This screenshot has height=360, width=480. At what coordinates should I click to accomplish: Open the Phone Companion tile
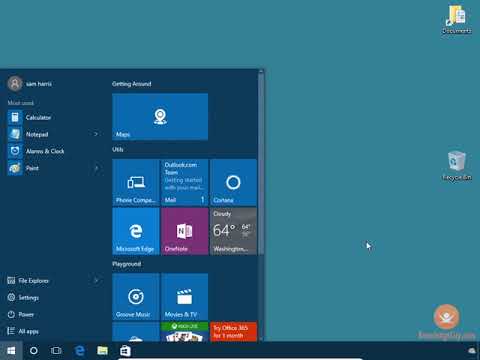(x=136, y=182)
